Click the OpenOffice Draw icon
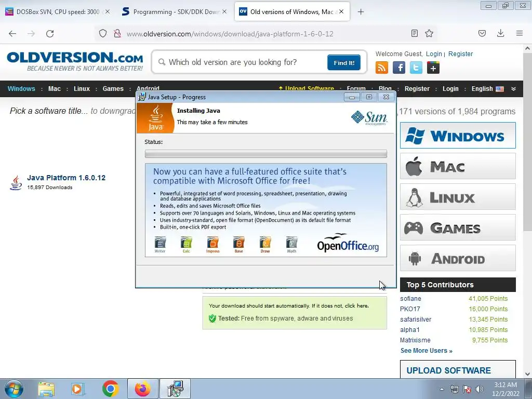Screen dimensions: 532x399 [x=265, y=245]
